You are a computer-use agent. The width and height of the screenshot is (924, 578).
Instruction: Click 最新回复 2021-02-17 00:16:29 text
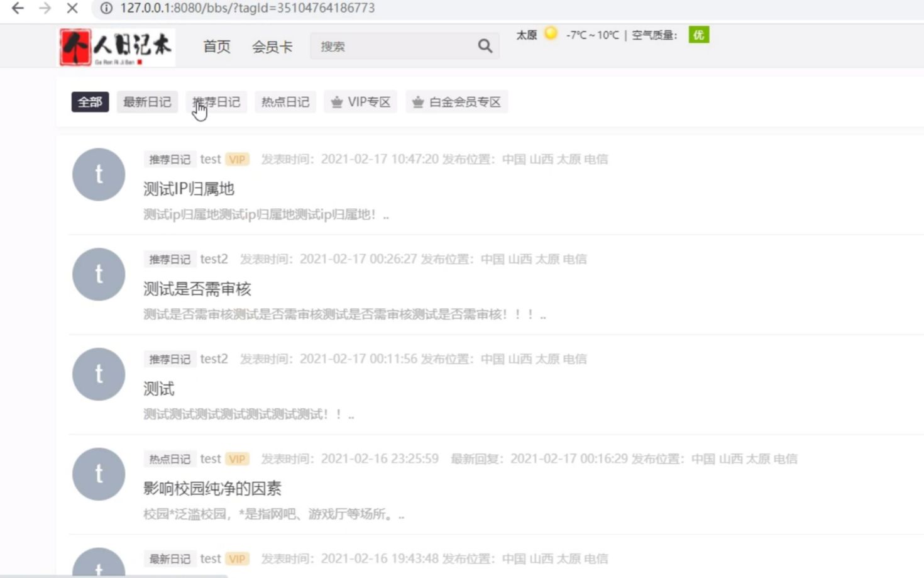(x=539, y=459)
